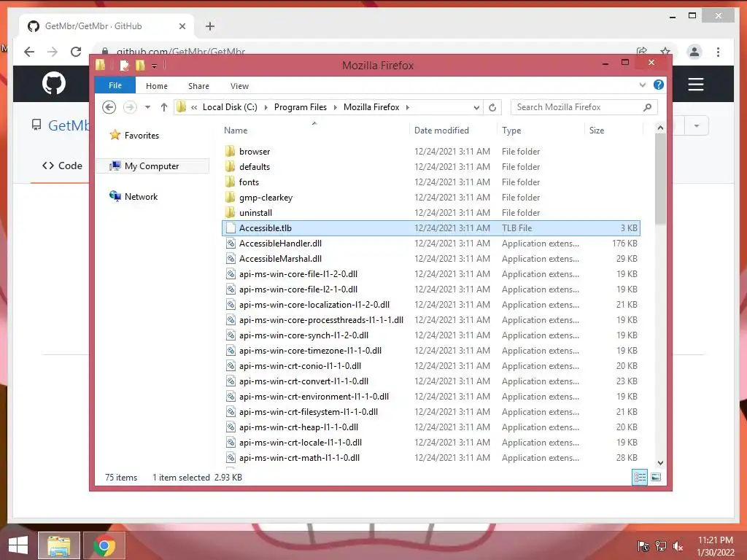Click the GitHub Octocat logo
Viewport: 747px width, 560px height.
[54, 83]
